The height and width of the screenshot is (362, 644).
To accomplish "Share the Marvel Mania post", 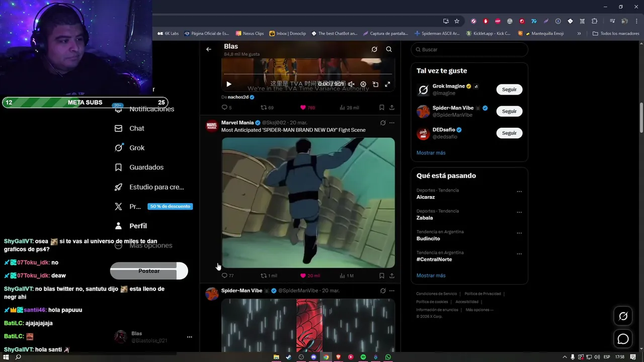I will [x=392, y=276].
